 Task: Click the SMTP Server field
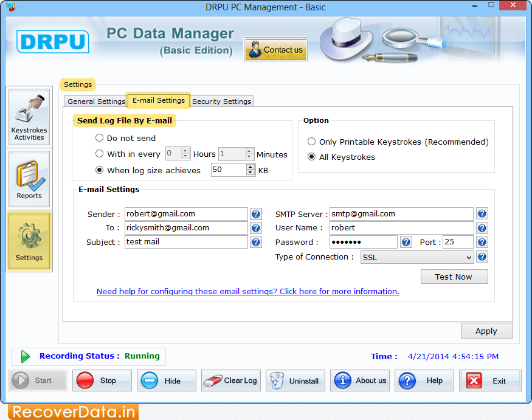[401, 214]
